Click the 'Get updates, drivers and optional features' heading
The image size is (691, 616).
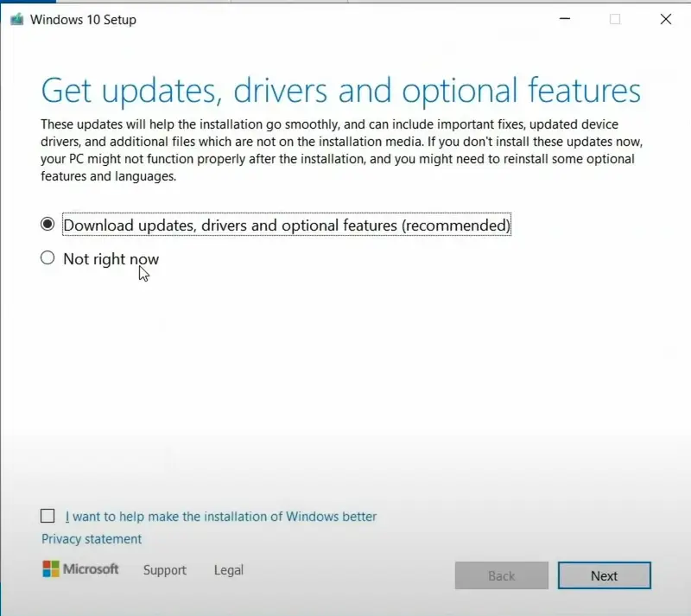340,91
